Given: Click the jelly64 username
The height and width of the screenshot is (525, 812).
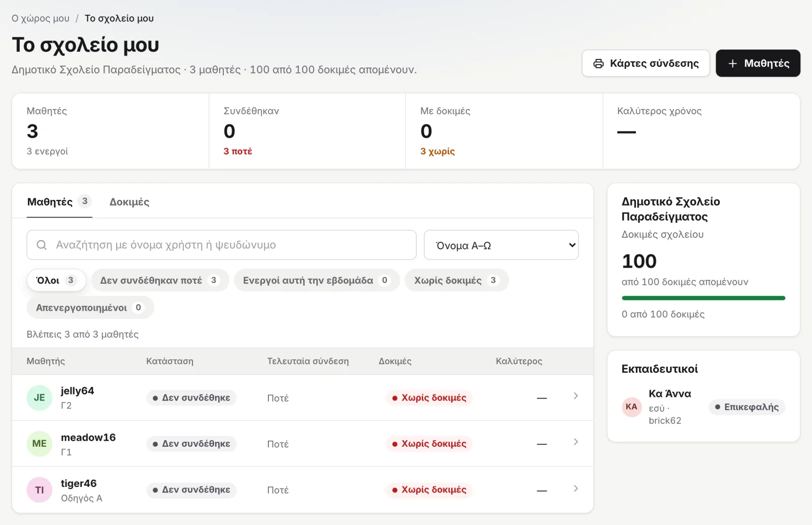Looking at the screenshot, I should [77, 391].
